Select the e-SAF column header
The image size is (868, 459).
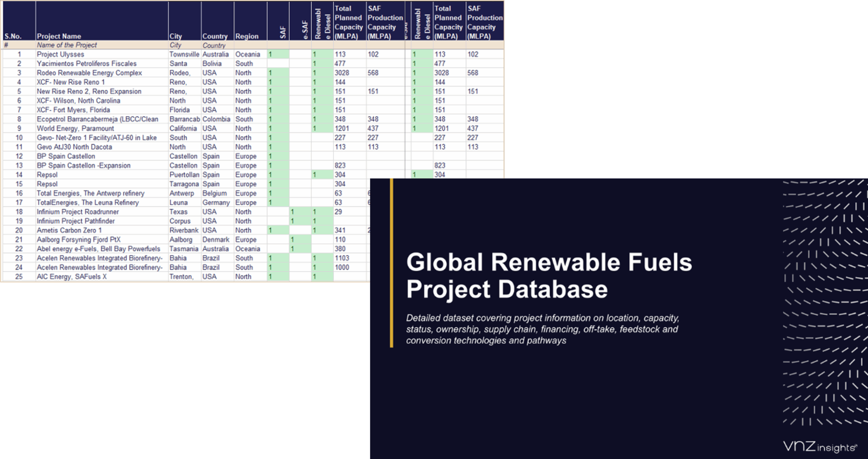click(x=300, y=31)
